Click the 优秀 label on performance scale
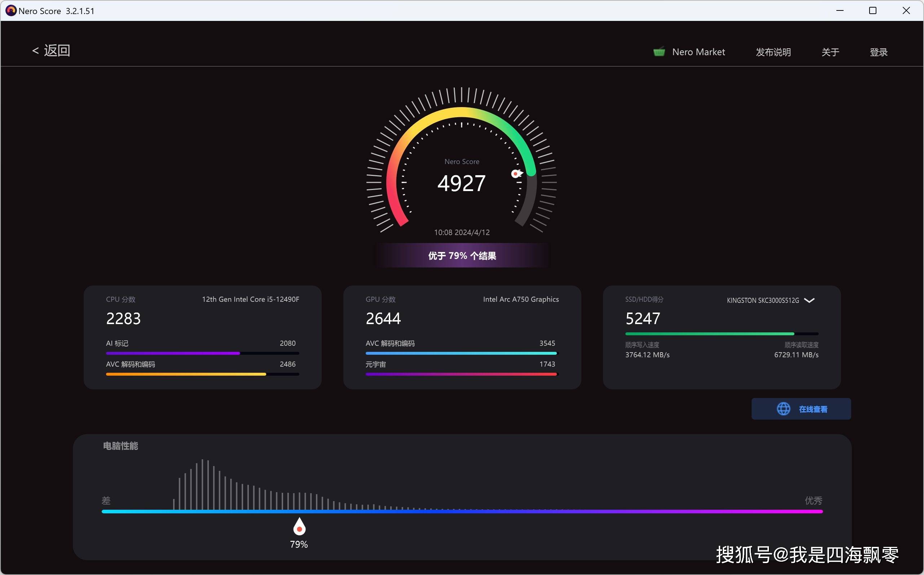The image size is (924, 575). click(x=813, y=500)
